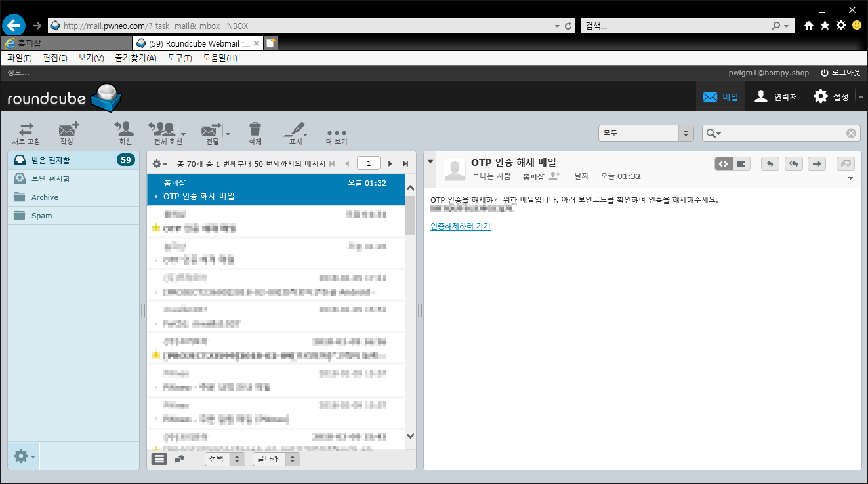This screenshot has height=484, width=868.
Task: Switch to the 홈피샵 browser tab
Action: point(66,43)
